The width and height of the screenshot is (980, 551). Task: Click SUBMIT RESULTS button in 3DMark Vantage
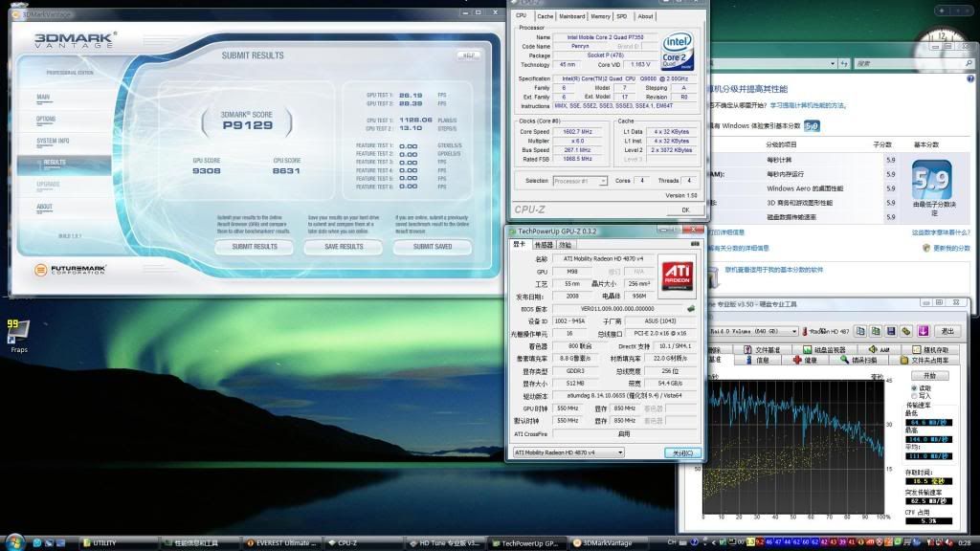pyautogui.click(x=255, y=247)
